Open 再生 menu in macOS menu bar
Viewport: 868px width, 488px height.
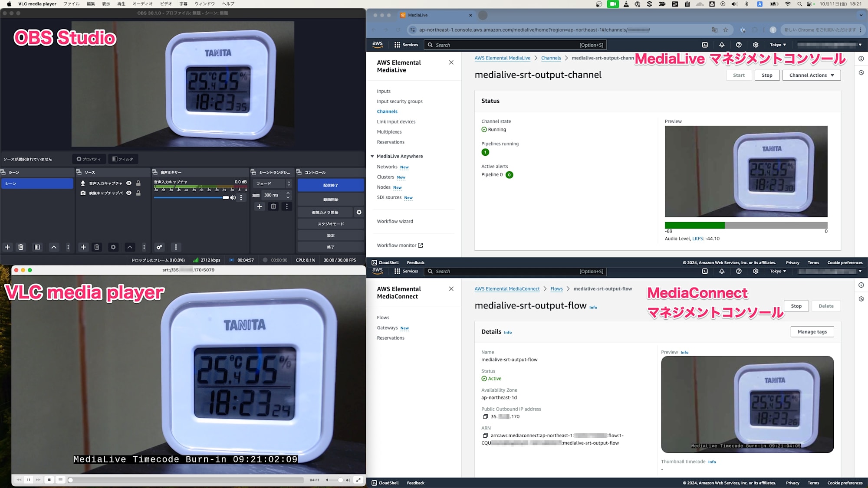point(122,4)
